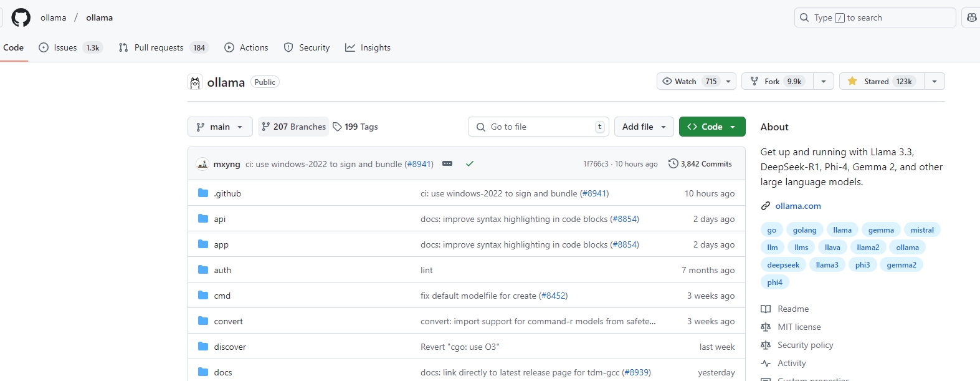Viewport: 980px width, 381px height.
Task: Click the mxyng author avatar
Action: pos(202,164)
